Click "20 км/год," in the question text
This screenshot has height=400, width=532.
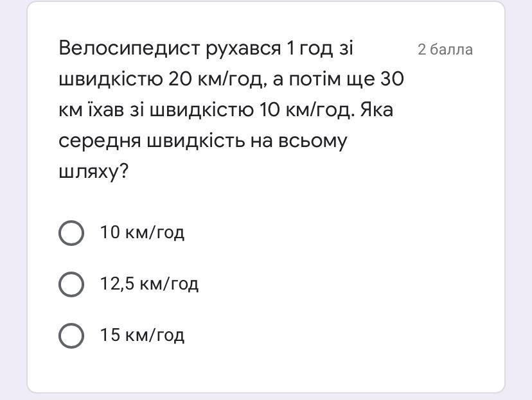217,79
